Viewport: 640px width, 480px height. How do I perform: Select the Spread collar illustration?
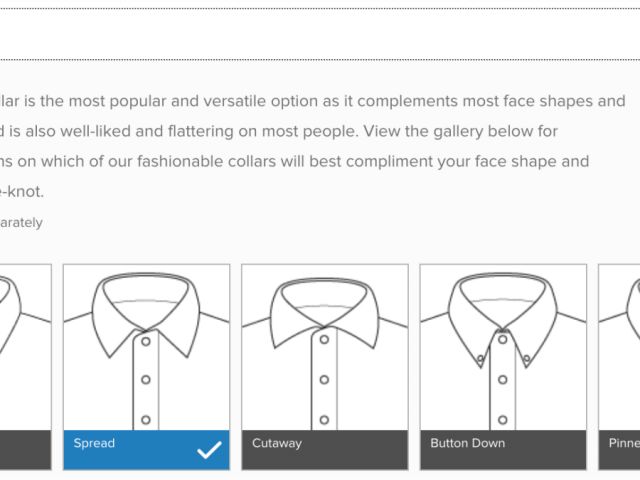146,347
